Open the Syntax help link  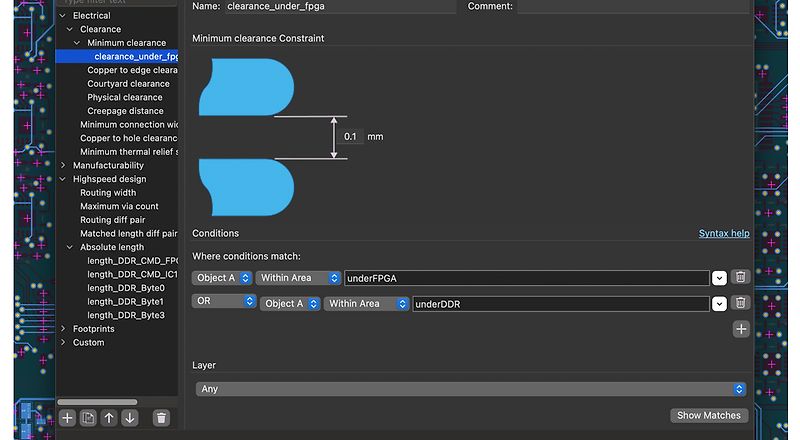(x=724, y=233)
